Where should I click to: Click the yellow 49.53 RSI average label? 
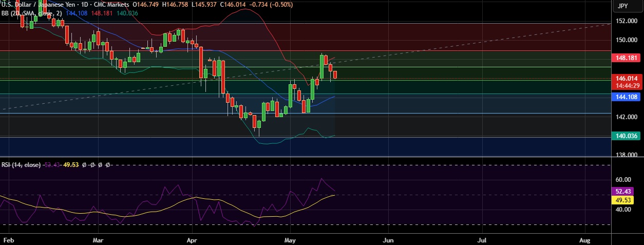tap(622, 200)
